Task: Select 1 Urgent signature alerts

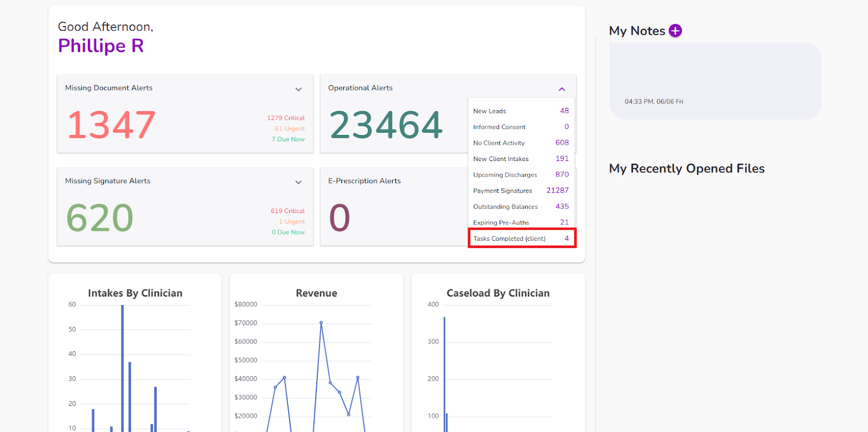Action: click(x=292, y=222)
